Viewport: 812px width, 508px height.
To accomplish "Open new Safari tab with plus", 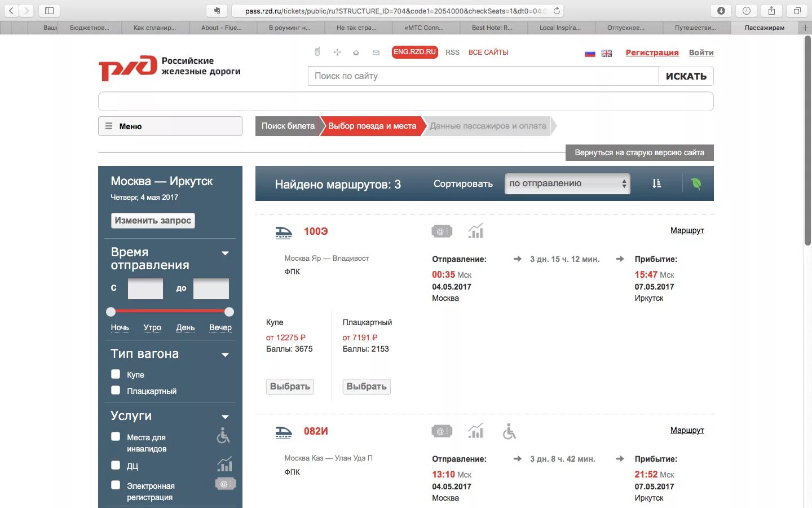I will 805,28.
